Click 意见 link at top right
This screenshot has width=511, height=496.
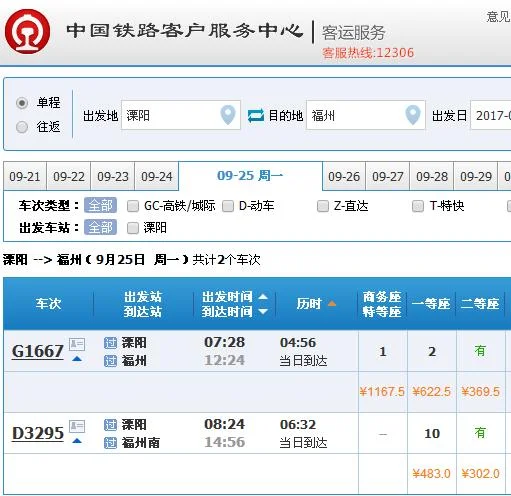498,16
